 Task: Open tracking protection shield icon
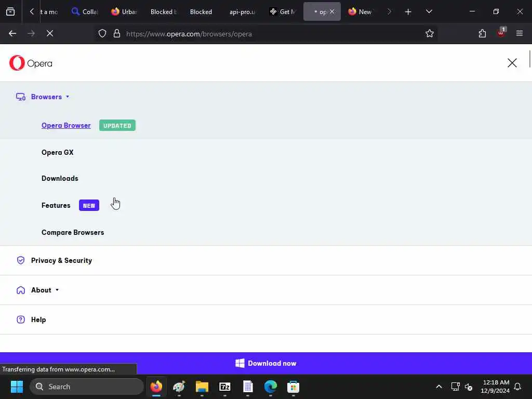coord(102,34)
